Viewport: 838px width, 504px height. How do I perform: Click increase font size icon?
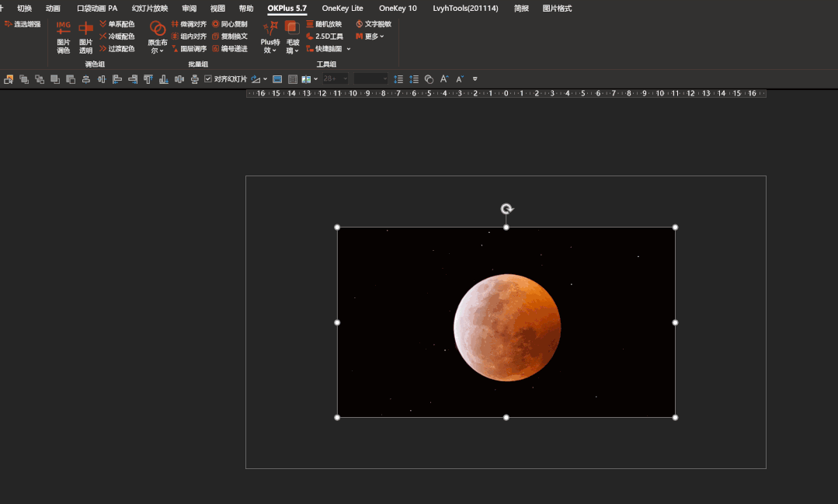pyautogui.click(x=443, y=79)
